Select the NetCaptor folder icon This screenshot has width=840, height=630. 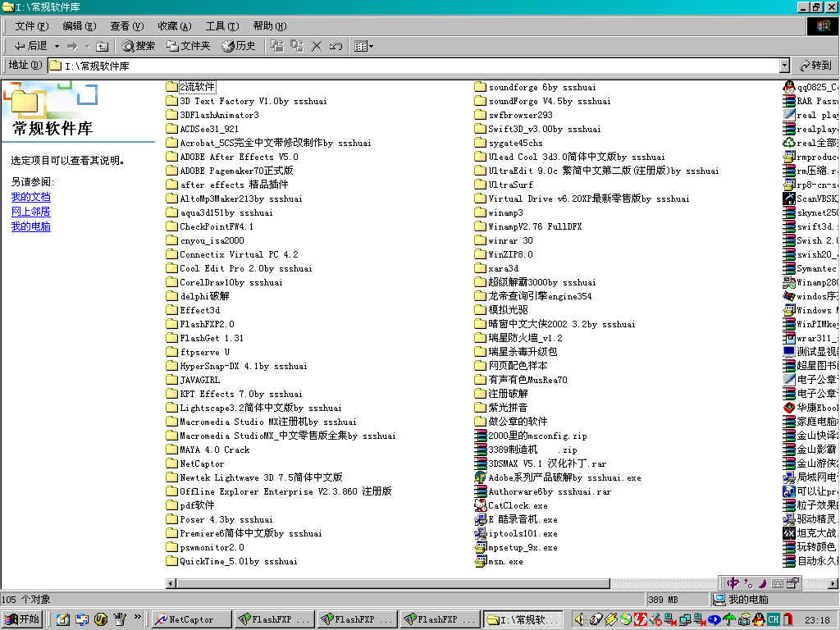pyautogui.click(x=171, y=463)
